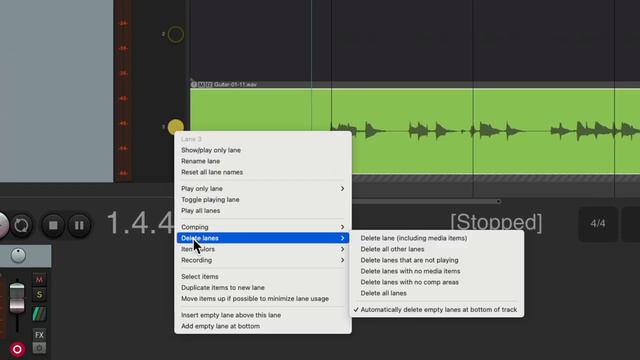
Task: Arm the track with the red record button
Action: 17,349
